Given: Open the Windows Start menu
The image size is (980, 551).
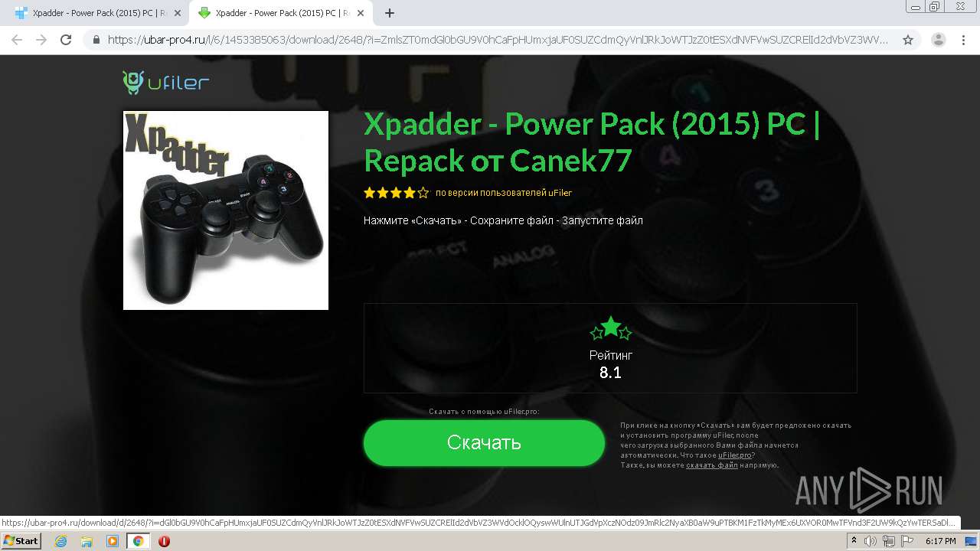Looking at the screenshot, I should tap(21, 541).
